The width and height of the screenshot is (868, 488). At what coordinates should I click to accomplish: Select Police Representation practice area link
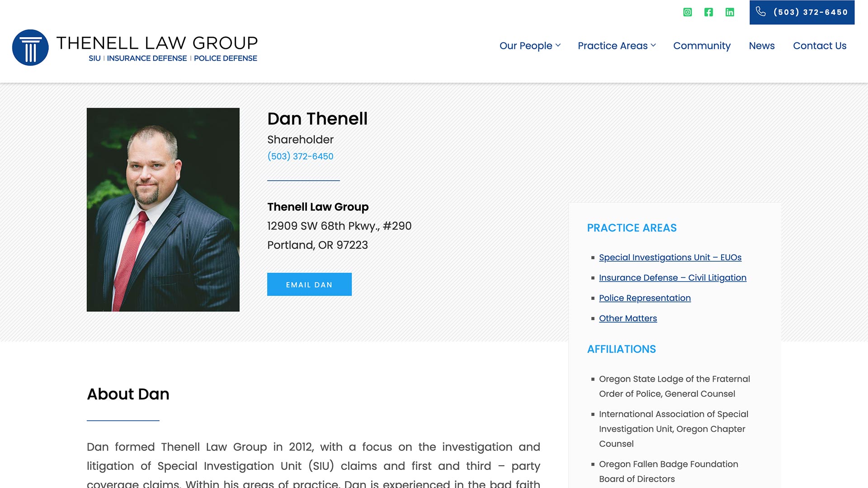click(x=644, y=297)
